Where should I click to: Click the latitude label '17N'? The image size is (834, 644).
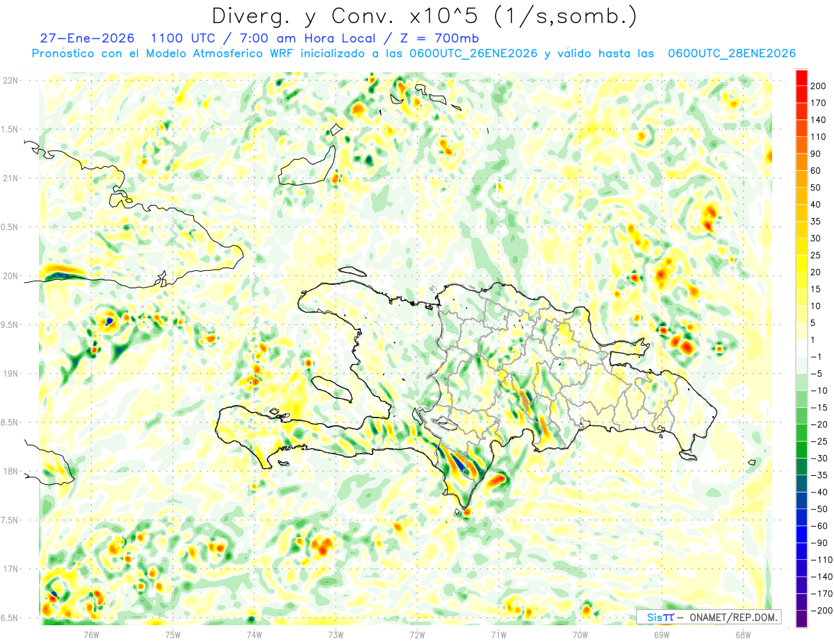click(10, 570)
